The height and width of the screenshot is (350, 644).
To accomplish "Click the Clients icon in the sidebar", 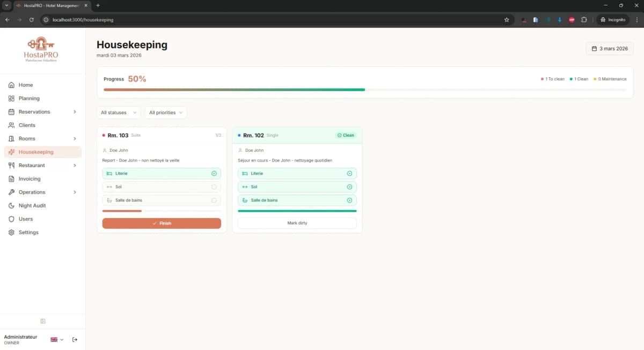I will (x=11, y=125).
